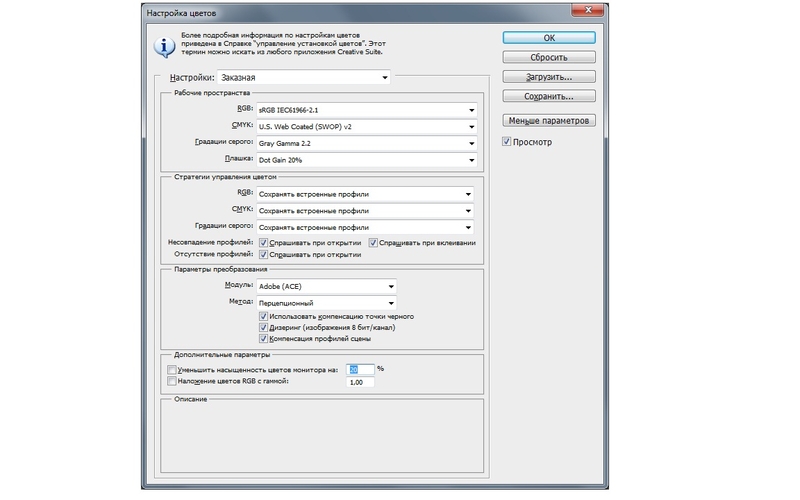Disable Дизеринг (изображения 8 бит/канал) checkbox
The image size is (800, 500).
tap(264, 327)
